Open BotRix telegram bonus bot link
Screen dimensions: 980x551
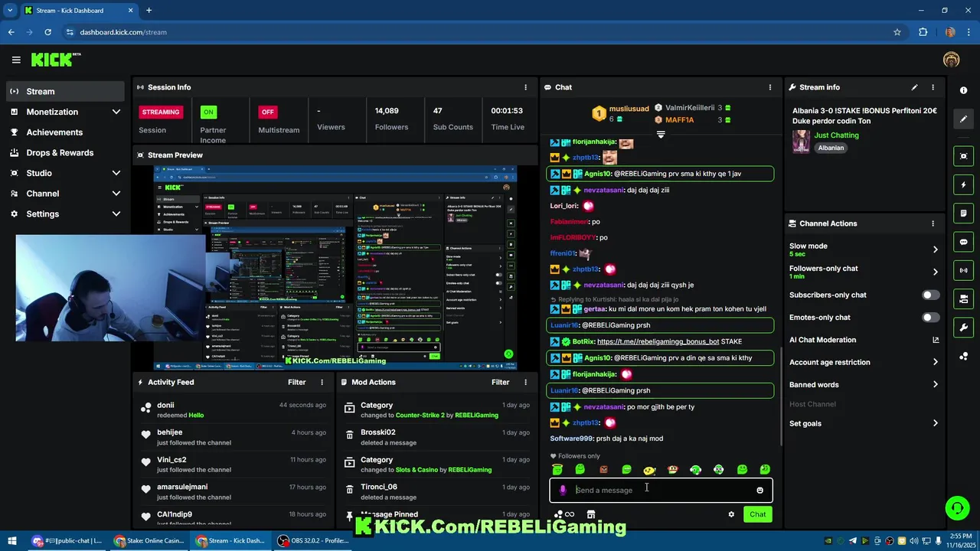click(658, 341)
